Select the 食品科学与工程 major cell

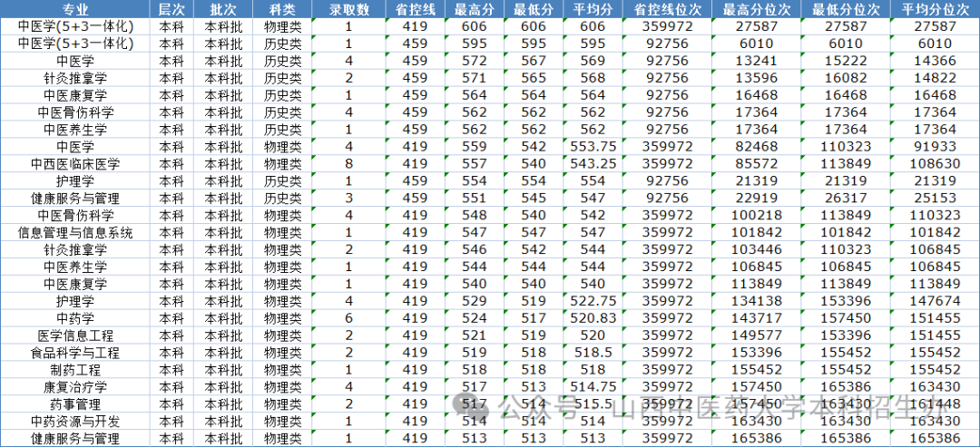[x=75, y=353]
